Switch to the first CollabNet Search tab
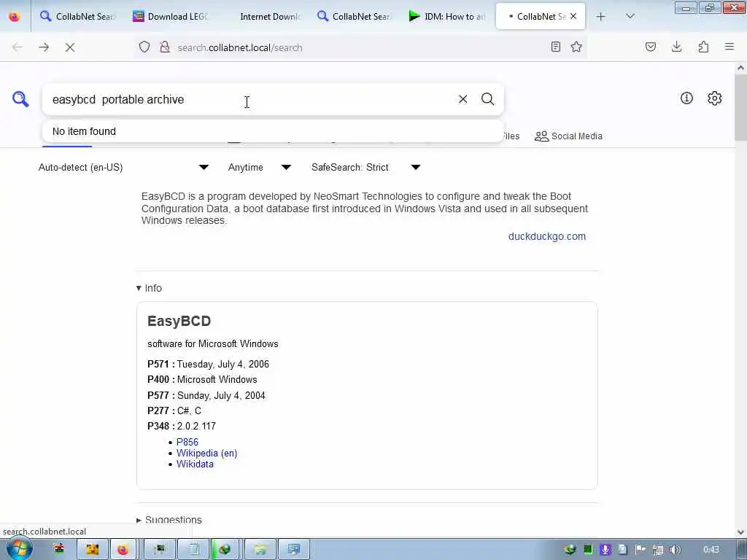This screenshot has height=560, width=747. click(78, 17)
